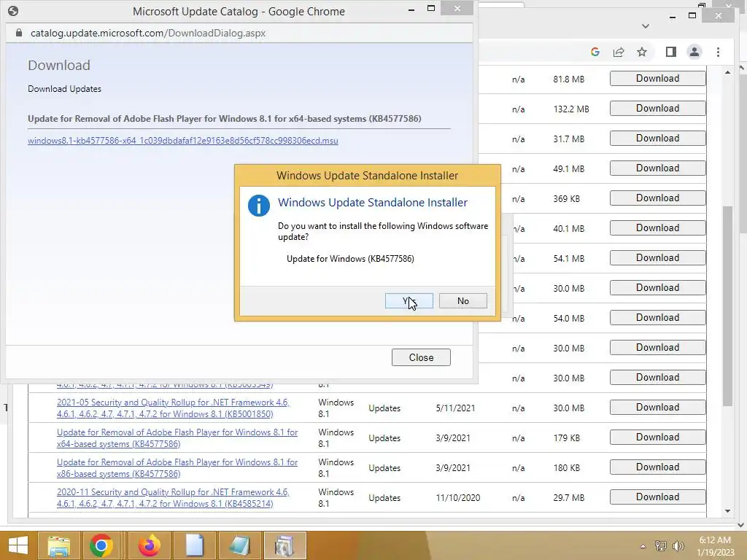Click the catalog page scroll up arrow
This screenshot has height=560, width=747.
pos(727,72)
